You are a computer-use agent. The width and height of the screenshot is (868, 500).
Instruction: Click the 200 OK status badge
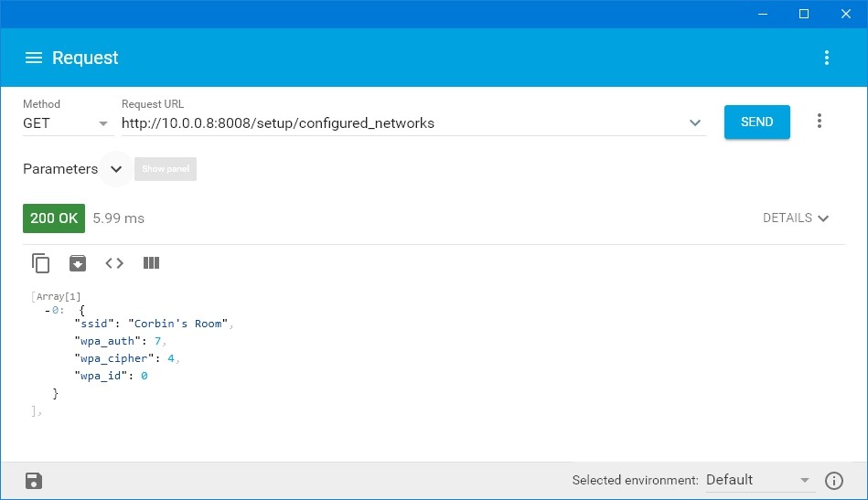[x=54, y=218]
